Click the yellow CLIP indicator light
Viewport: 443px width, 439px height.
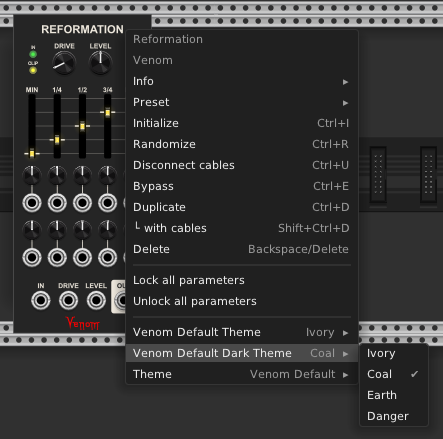33,70
